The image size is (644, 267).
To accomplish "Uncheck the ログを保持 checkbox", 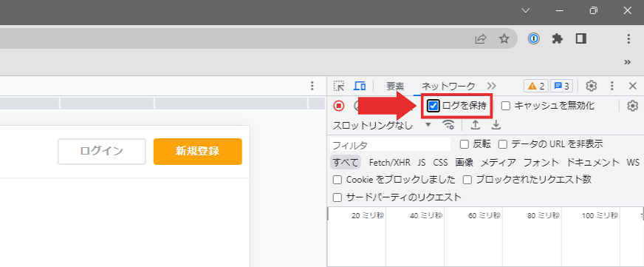I will coord(433,107).
